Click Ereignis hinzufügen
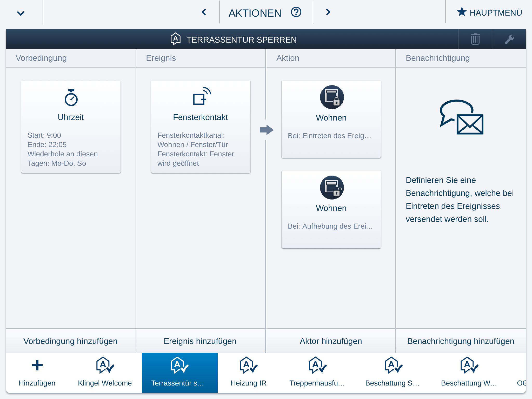The height and width of the screenshot is (399, 532). (x=200, y=341)
